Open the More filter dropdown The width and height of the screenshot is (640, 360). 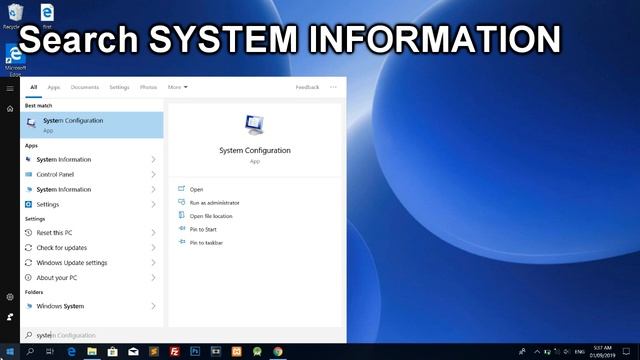(178, 87)
